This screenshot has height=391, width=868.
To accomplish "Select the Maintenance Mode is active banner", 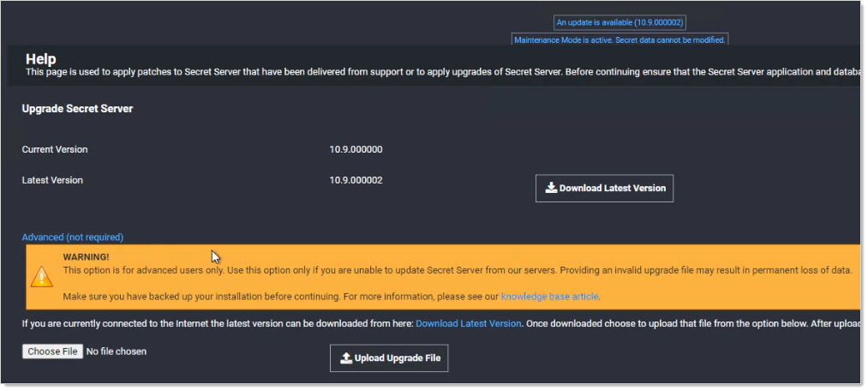I will point(620,39).
